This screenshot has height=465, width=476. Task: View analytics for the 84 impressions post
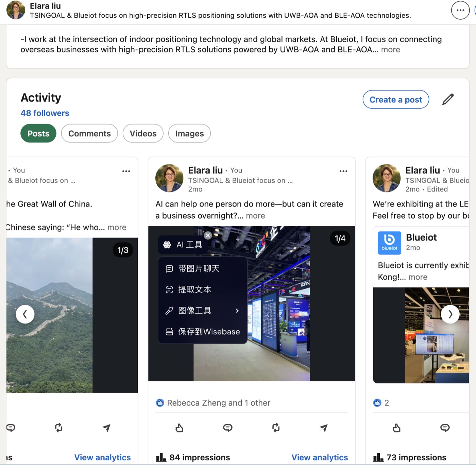point(320,457)
